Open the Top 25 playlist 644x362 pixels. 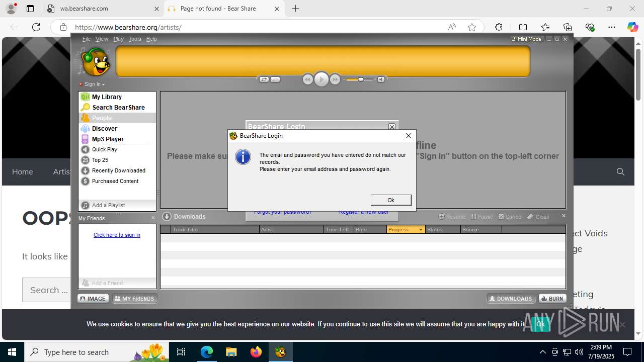tap(117, 160)
